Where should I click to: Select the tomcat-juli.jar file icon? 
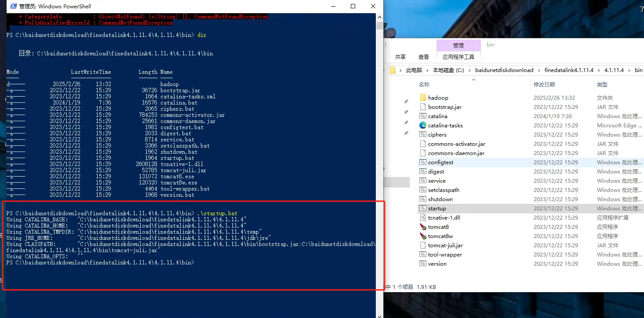coord(423,245)
